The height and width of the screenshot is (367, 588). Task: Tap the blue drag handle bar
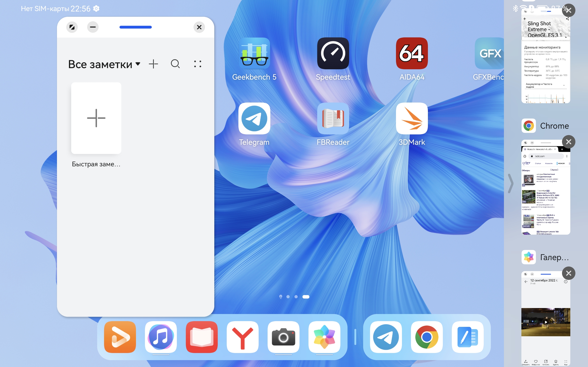click(136, 27)
